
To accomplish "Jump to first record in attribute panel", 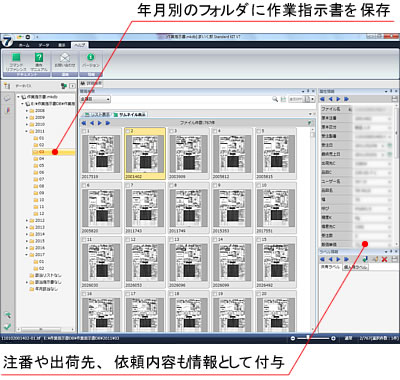I will 322,99.
